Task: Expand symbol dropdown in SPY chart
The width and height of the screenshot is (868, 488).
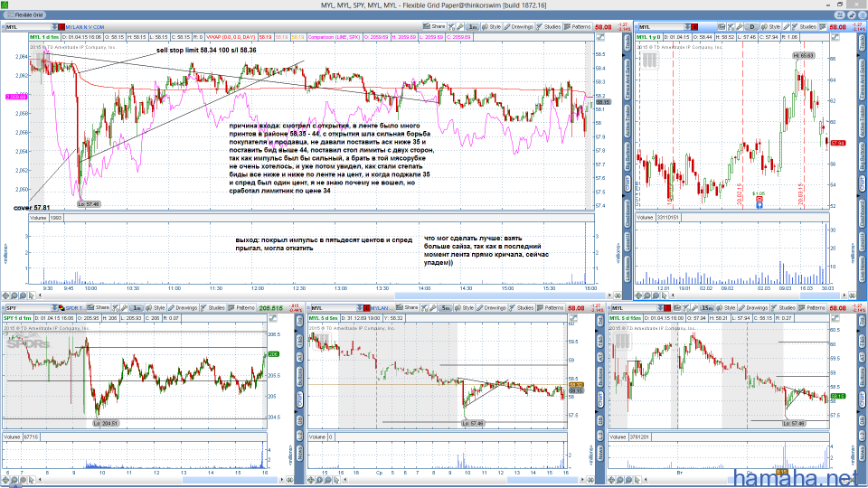Action: (54, 307)
